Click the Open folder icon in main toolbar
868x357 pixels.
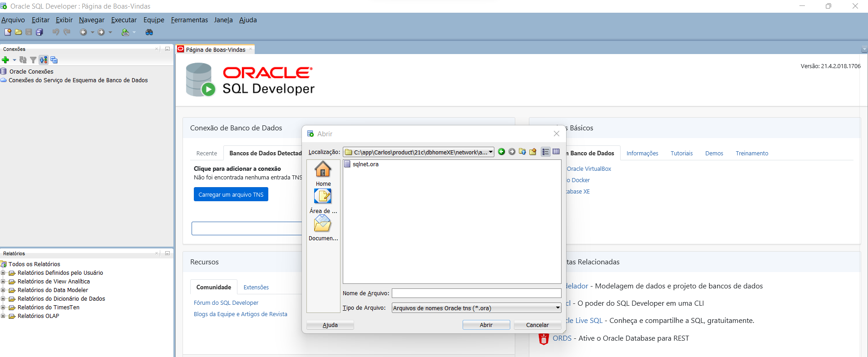pos(19,32)
